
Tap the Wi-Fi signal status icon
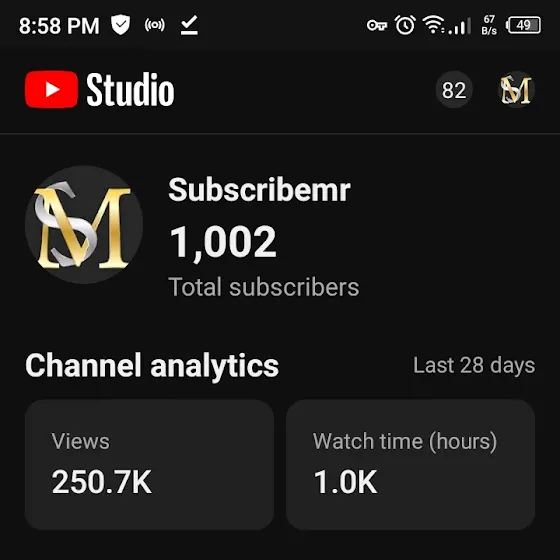[x=433, y=25]
